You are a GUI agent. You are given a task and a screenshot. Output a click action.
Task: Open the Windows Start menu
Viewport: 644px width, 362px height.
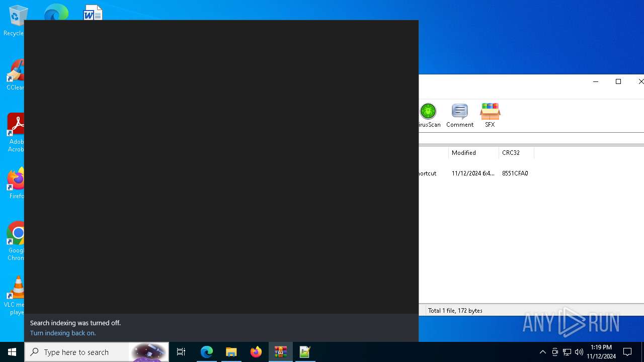pos(12,352)
